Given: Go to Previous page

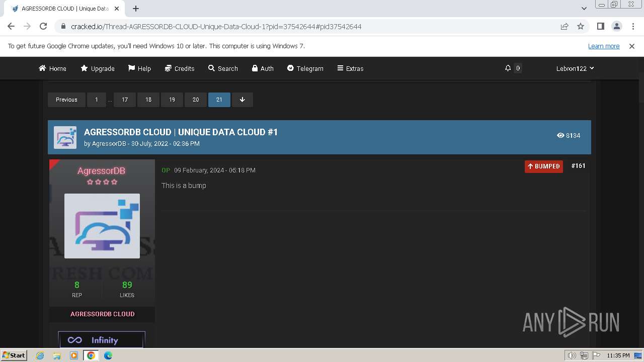Looking at the screenshot, I should click(66, 100).
